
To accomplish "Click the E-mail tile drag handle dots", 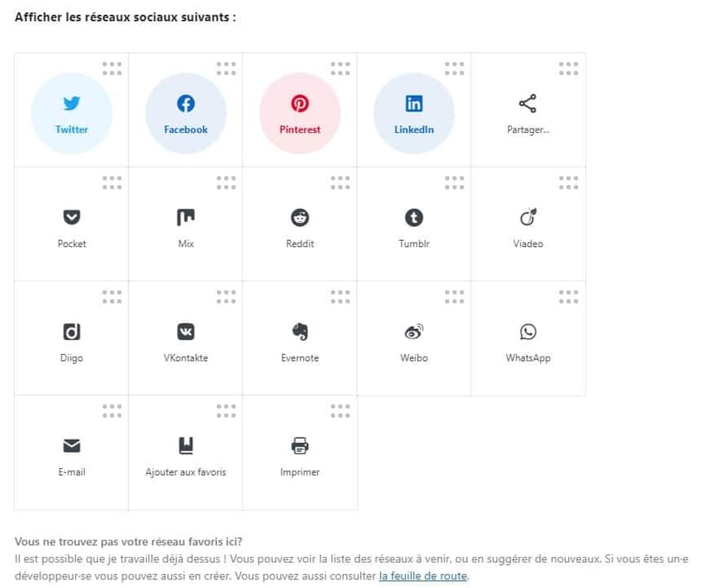I will [x=112, y=410].
